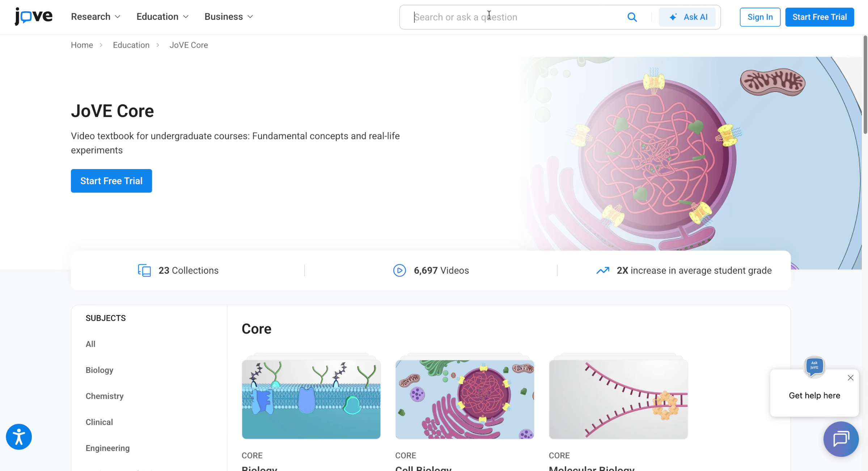Click the Sign In button

[760, 17]
